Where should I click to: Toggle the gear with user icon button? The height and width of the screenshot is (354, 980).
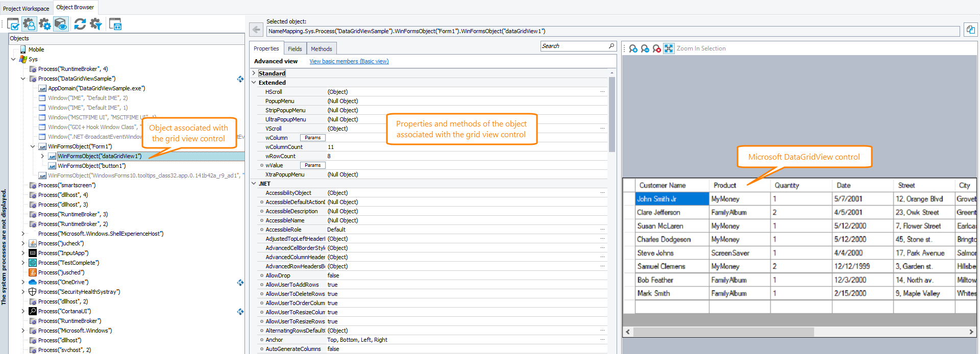coord(29,24)
